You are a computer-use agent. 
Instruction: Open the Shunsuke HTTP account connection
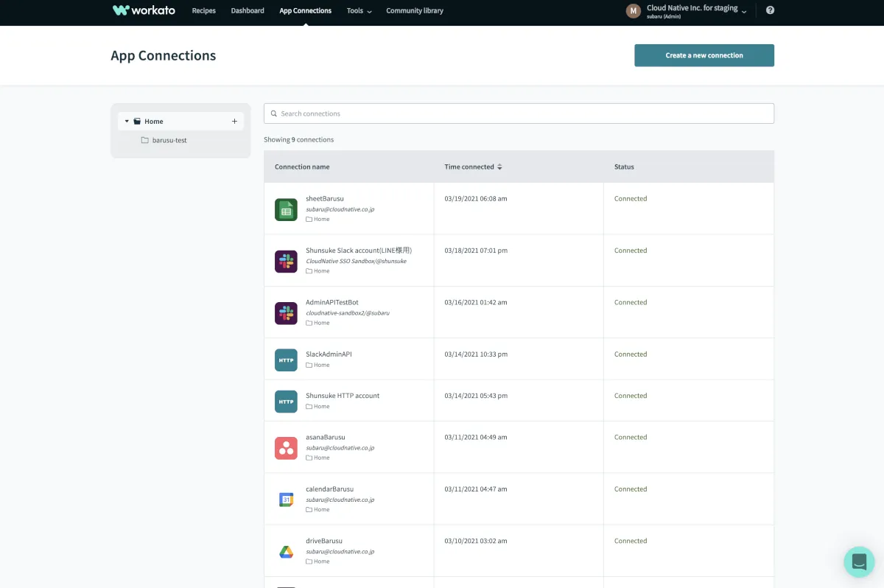(343, 396)
